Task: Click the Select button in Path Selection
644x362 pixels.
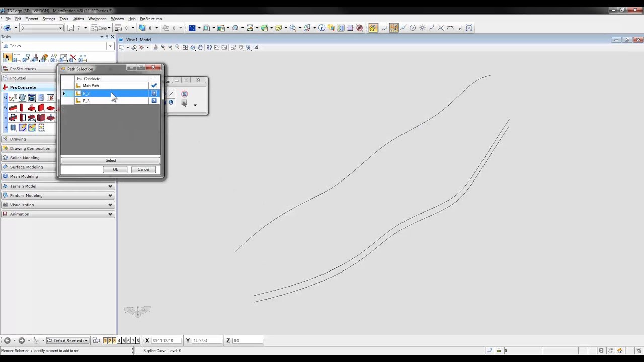Action: click(111, 160)
